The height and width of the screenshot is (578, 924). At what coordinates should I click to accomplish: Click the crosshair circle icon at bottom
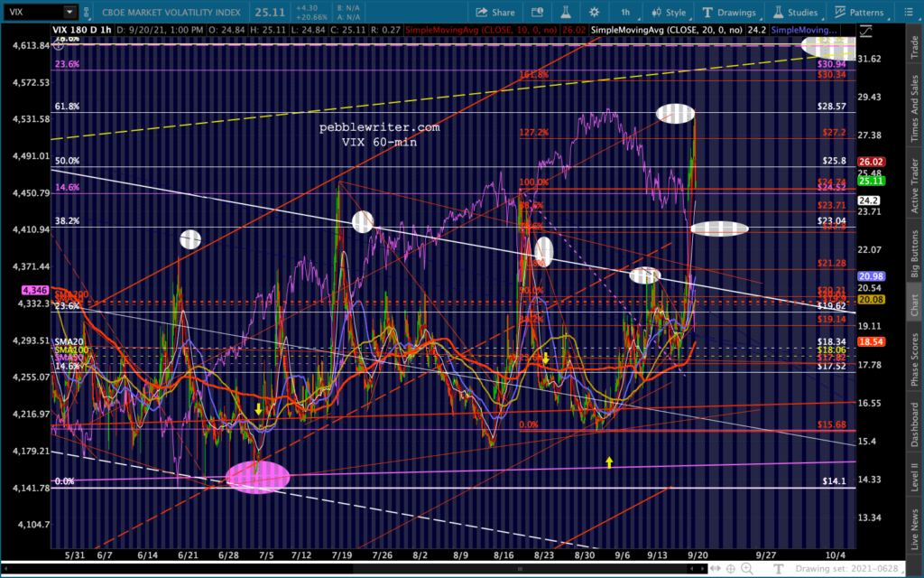(729, 567)
